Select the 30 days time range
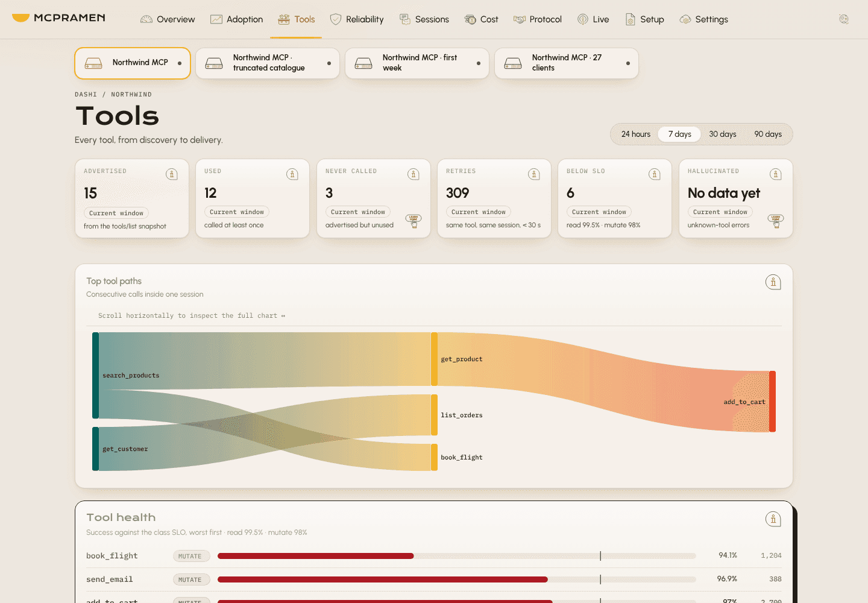 tap(723, 134)
